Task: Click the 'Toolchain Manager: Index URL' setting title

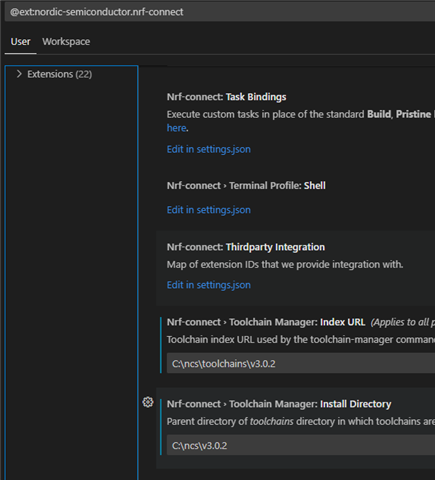Action: coord(266,322)
